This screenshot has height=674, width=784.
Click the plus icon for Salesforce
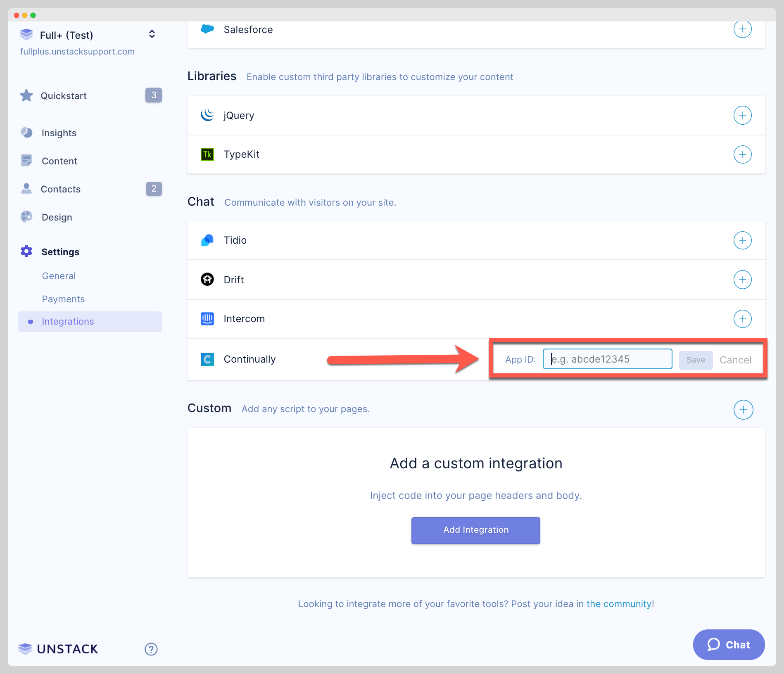[x=742, y=29]
